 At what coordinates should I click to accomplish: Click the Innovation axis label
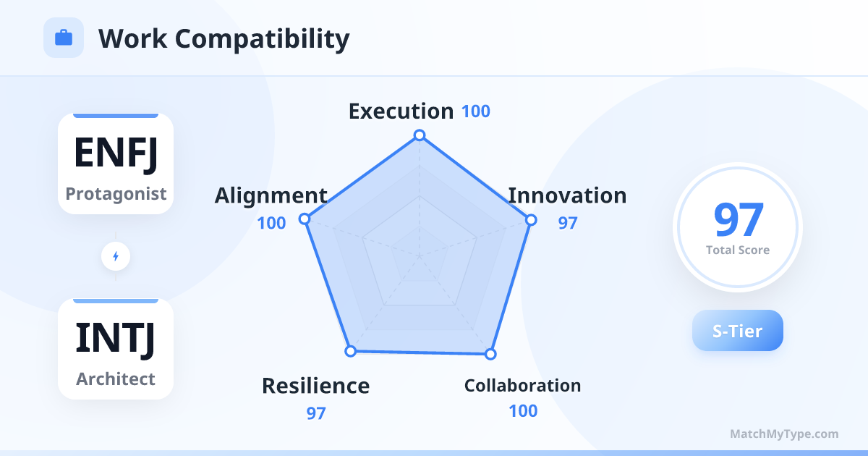(567, 195)
